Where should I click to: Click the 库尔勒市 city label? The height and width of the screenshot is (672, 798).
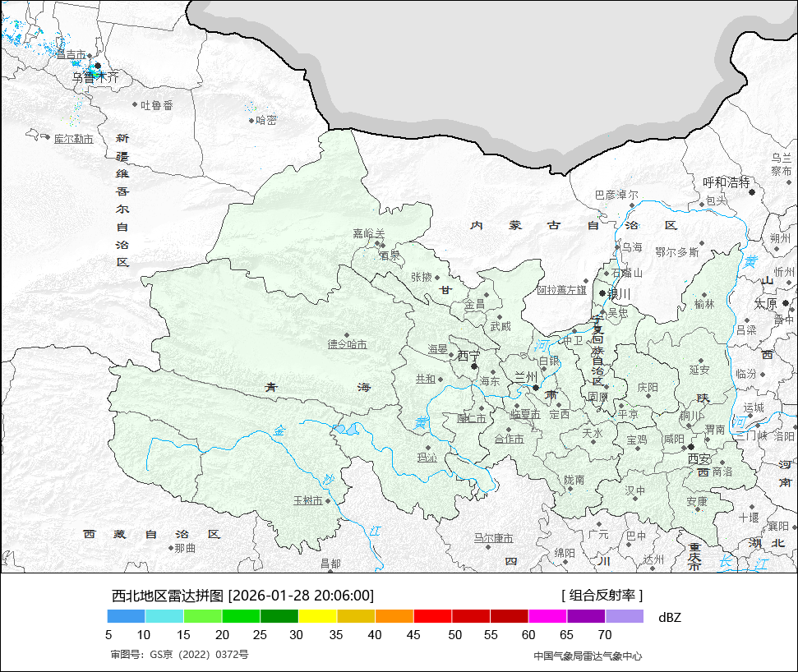(74, 139)
